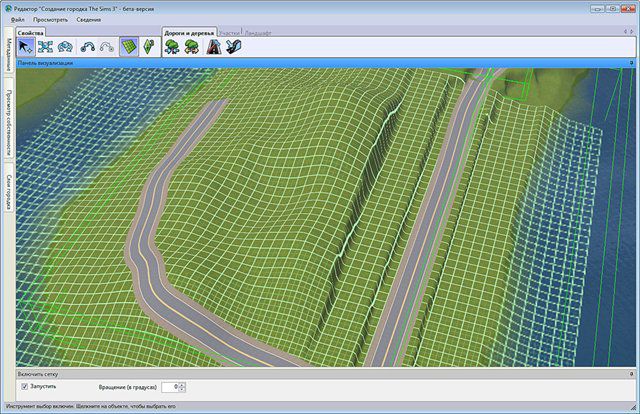
Task: Click the green plumbob icon
Action: pos(148,46)
